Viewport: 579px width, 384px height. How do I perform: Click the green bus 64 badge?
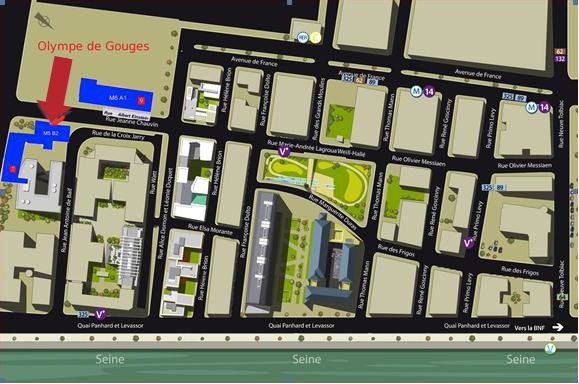[562, 296]
